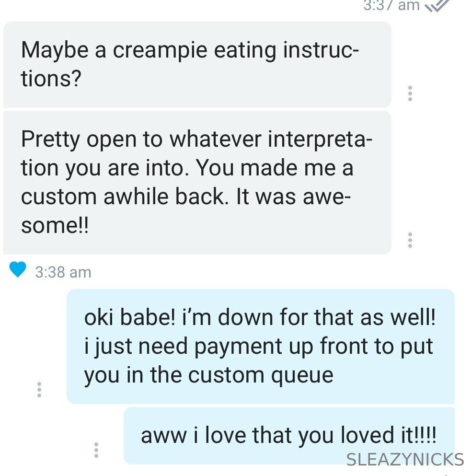Select the 'Maybe a...instructions?' message bubble

[197, 64]
